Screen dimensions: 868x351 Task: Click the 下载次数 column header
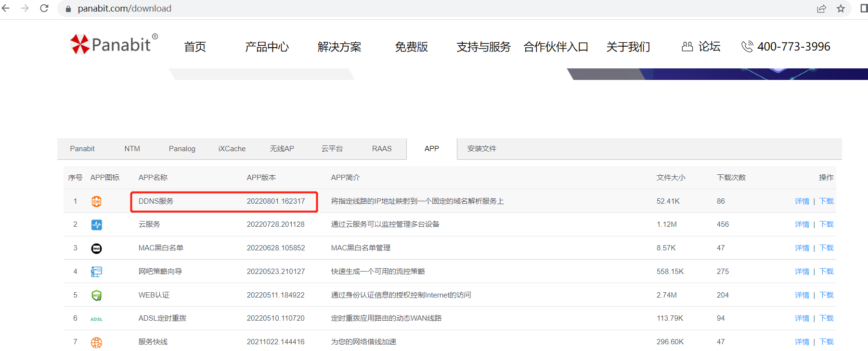pos(731,178)
